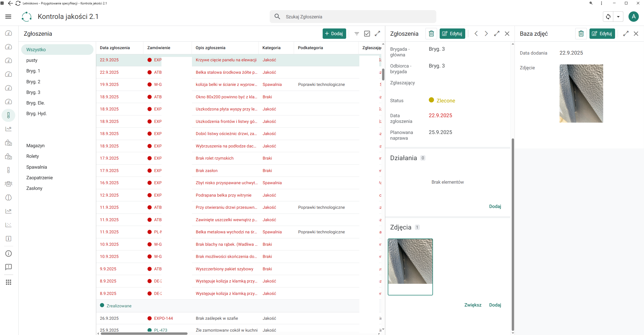Click the filter icon in Zgłoszenia list
Image resolution: width=644 pixels, height=335 pixels.
[357, 34]
